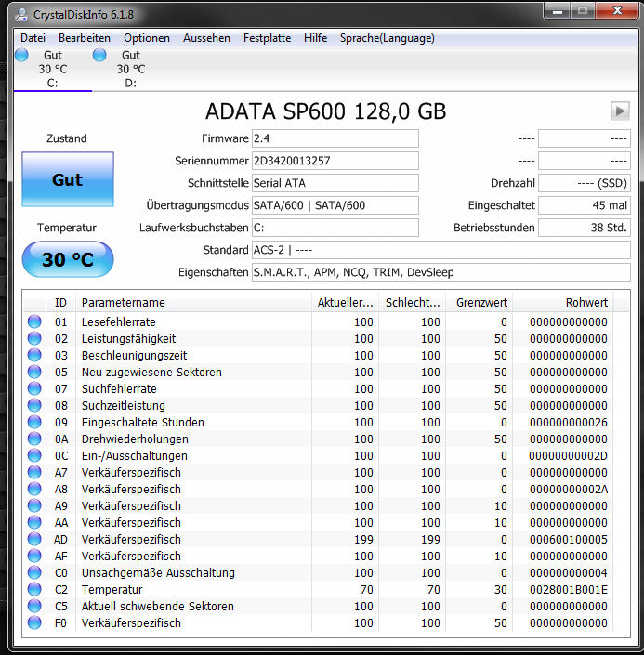This screenshot has height=655, width=644.
Task: Click the Rohwert column header
Action: (563, 303)
